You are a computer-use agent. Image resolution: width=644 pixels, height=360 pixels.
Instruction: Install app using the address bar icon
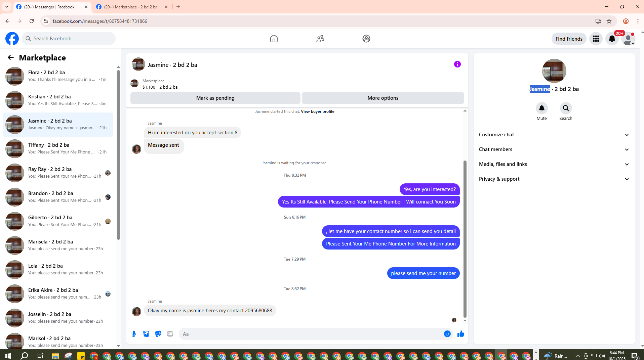pyautogui.click(x=598, y=21)
